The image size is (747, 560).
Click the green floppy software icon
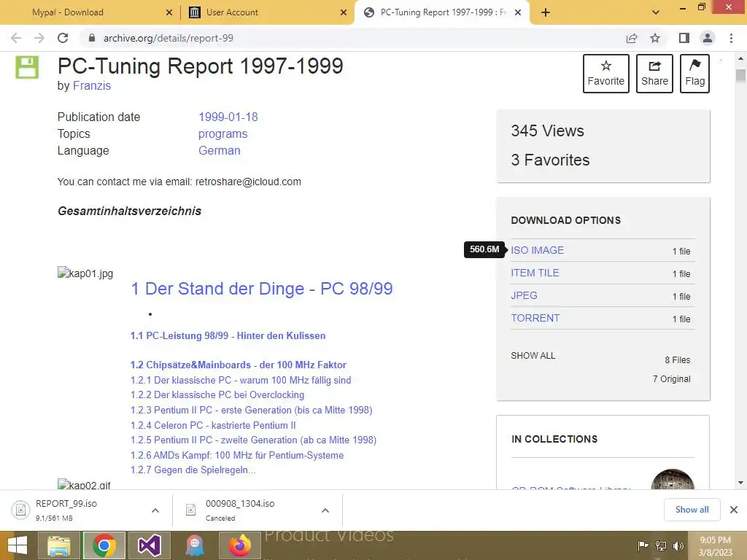tap(27, 67)
